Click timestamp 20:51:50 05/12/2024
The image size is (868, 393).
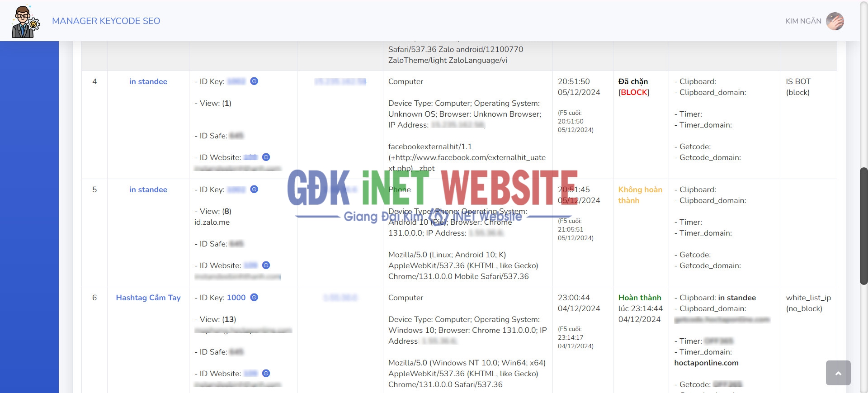[579, 87]
